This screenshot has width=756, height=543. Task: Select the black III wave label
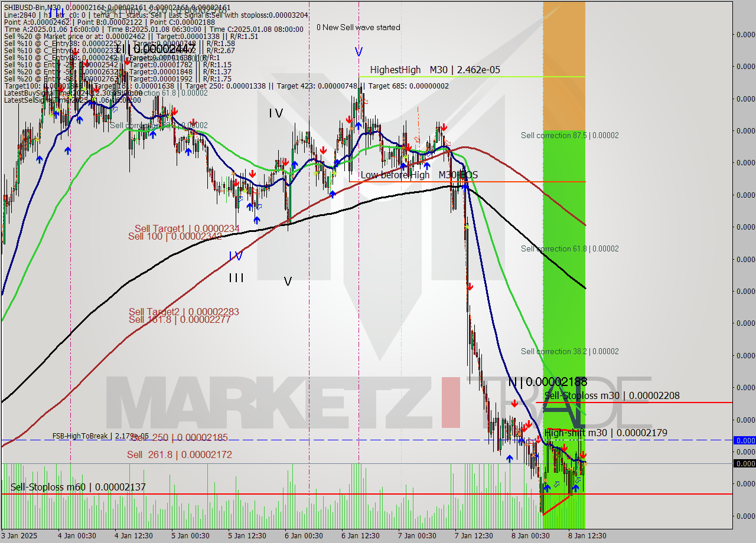[x=236, y=277]
